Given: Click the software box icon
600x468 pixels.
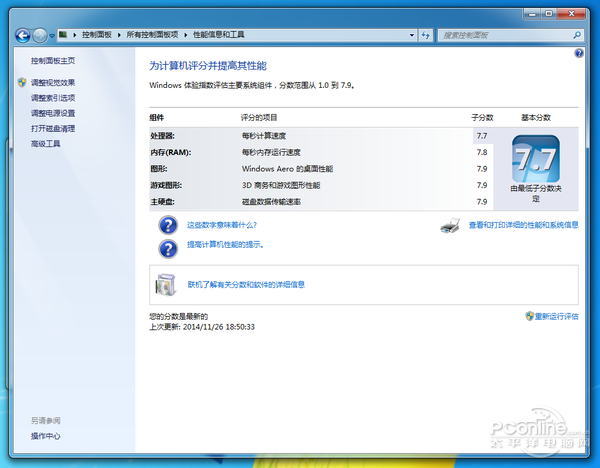Looking at the screenshot, I should coord(166,285).
